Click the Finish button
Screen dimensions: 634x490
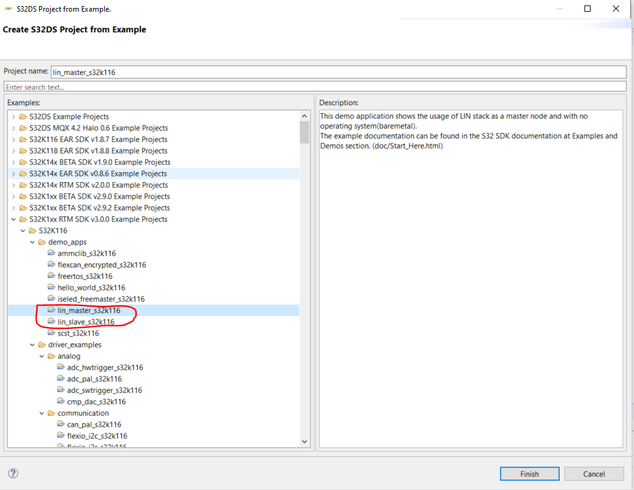click(530, 474)
